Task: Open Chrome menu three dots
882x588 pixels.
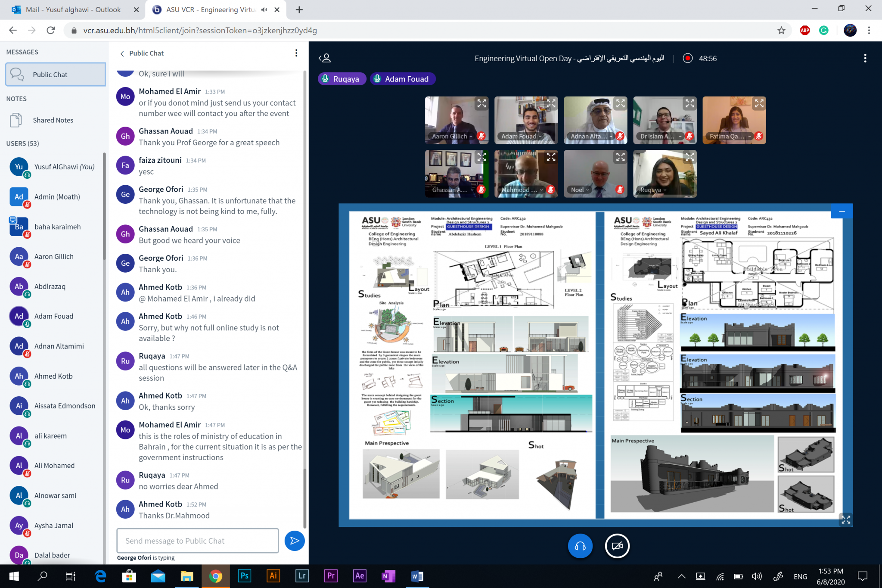Action: [x=869, y=30]
